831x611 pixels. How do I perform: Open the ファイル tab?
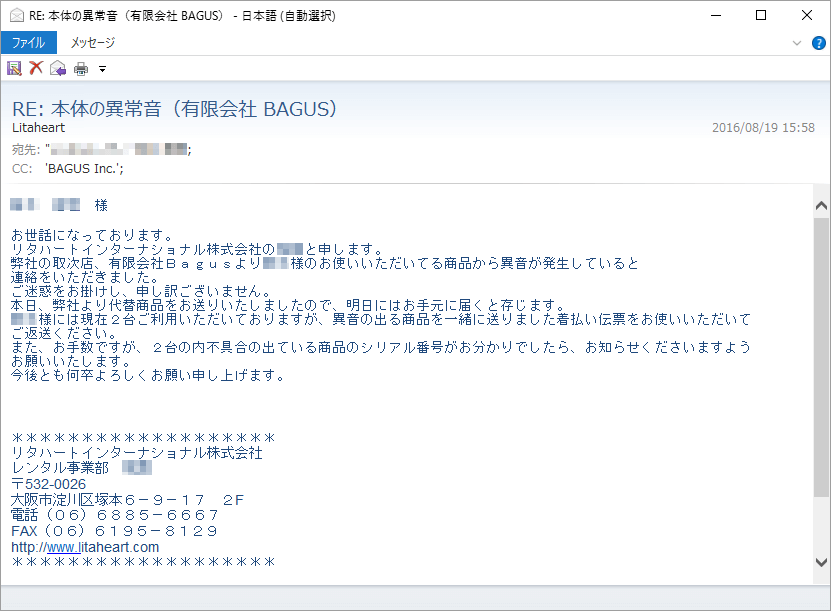29,42
